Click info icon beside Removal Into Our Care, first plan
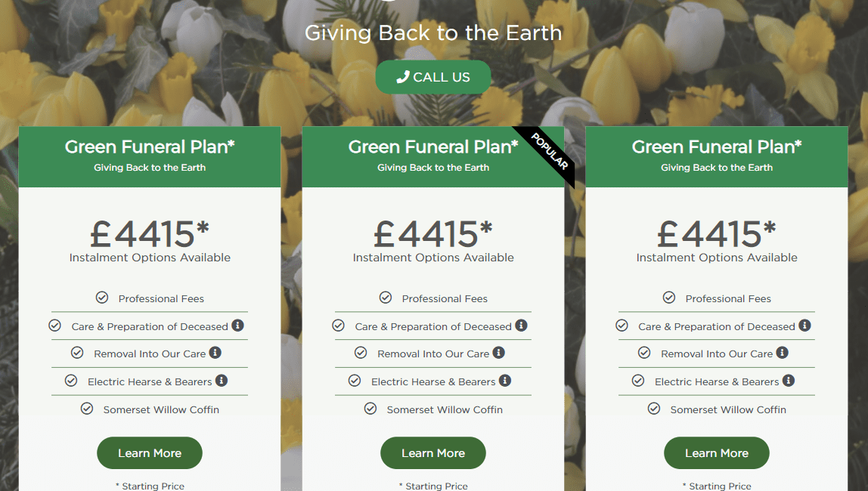868x491 pixels. coord(215,352)
